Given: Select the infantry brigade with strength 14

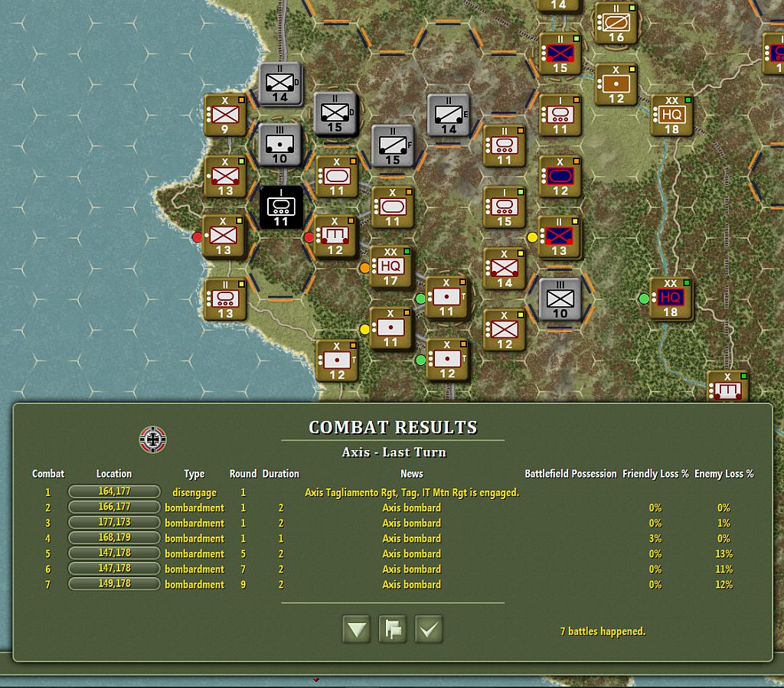Looking at the screenshot, I should 505,269.
